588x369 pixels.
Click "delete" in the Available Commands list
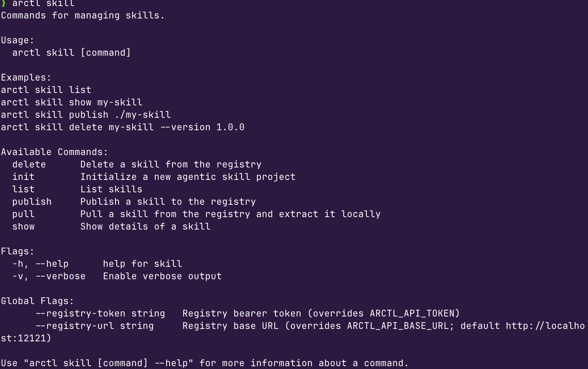[29, 165]
